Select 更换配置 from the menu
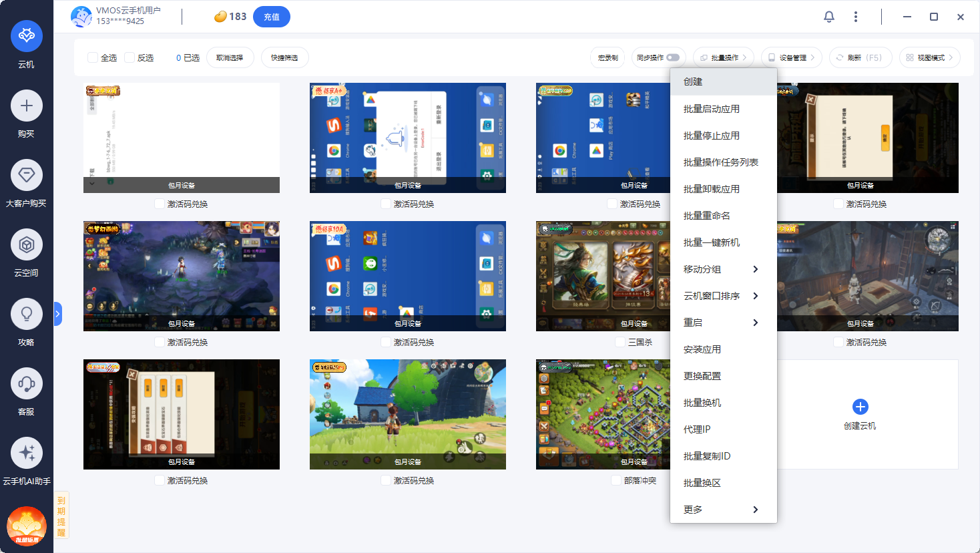980x553 pixels. [724, 376]
